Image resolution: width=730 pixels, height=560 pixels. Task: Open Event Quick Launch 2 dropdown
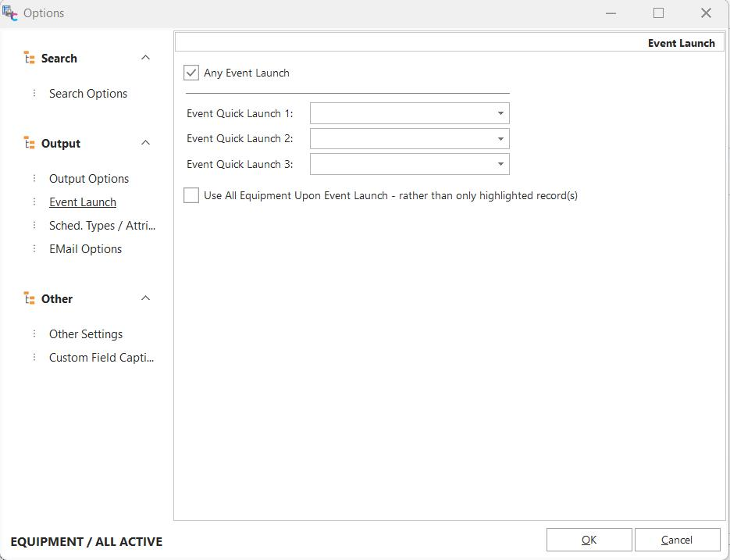(500, 139)
